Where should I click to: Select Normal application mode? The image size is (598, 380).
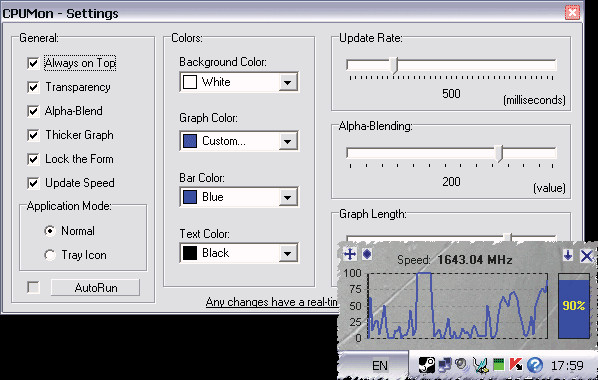tap(50, 231)
